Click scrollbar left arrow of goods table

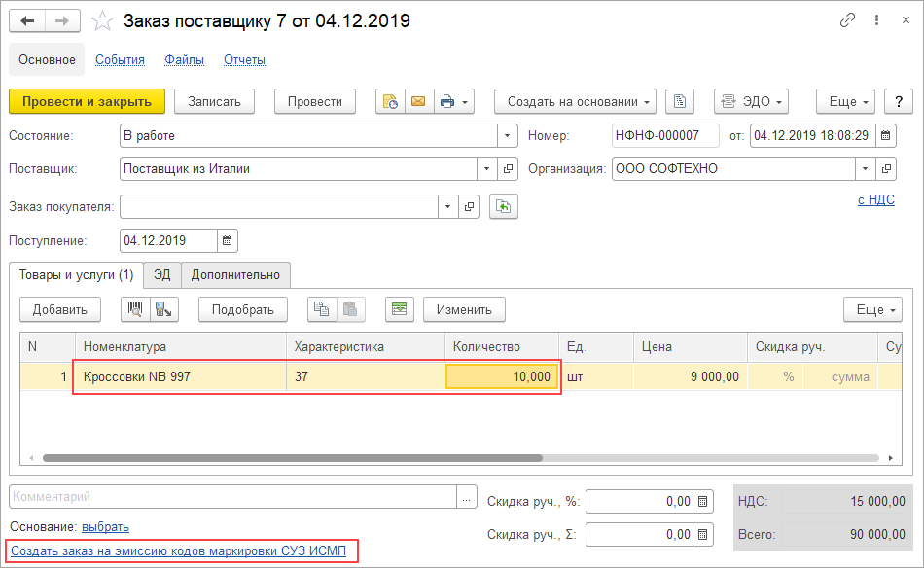coord(31,458)
